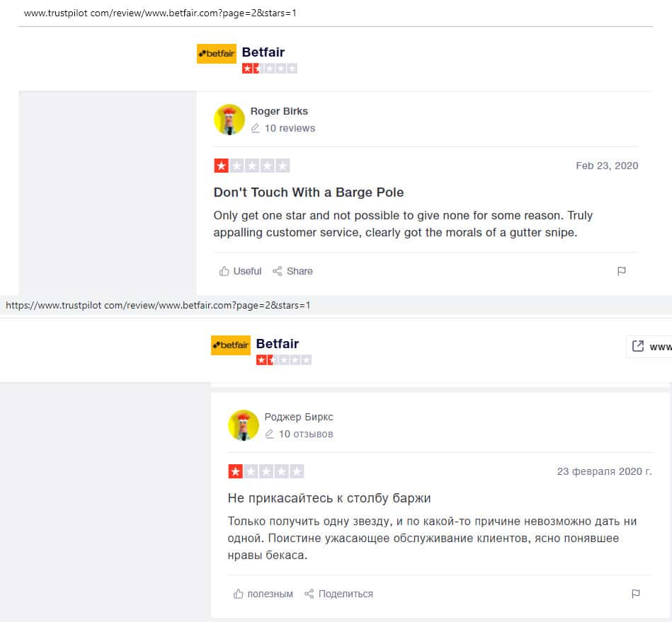
Task: Click the Share button on the English review
Action: pyautogui.click(x=292, y=271)
